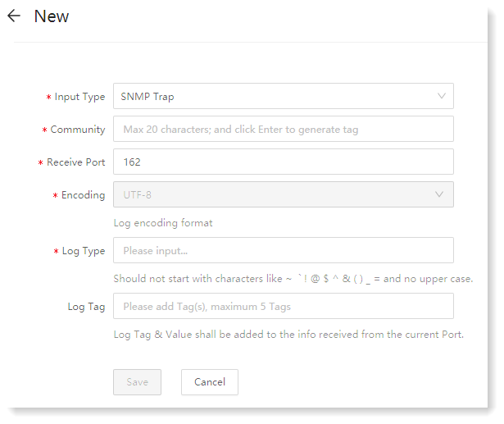The width and height of the screenshot is (504, 424).
Task: Click the 'Log encoding format' hint text
Action: (163, 223)
